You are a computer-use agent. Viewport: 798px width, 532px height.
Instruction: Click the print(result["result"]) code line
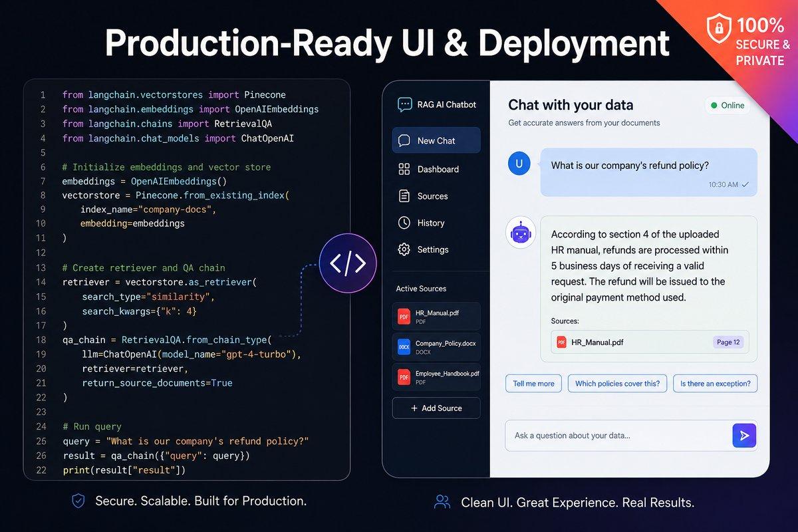(124, 470)
